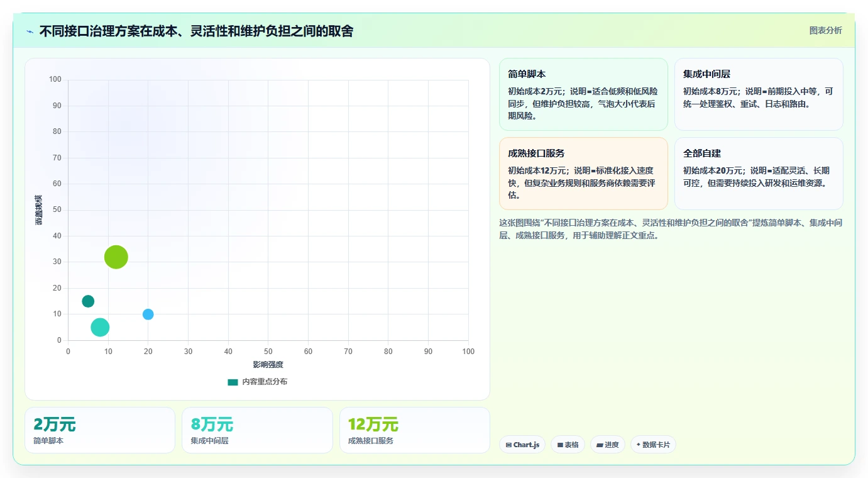Viewport: 868px width, 478px height.
Task: Click the 图表分析 label in the header
Action: 825,30
